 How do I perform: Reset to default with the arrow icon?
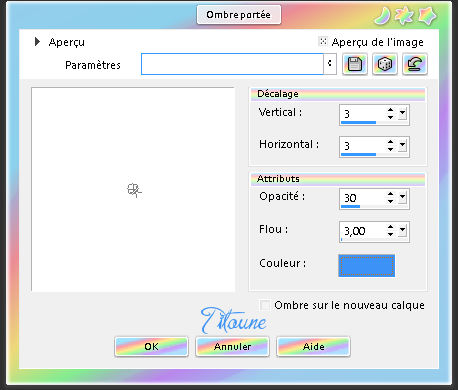pos(415,64)
